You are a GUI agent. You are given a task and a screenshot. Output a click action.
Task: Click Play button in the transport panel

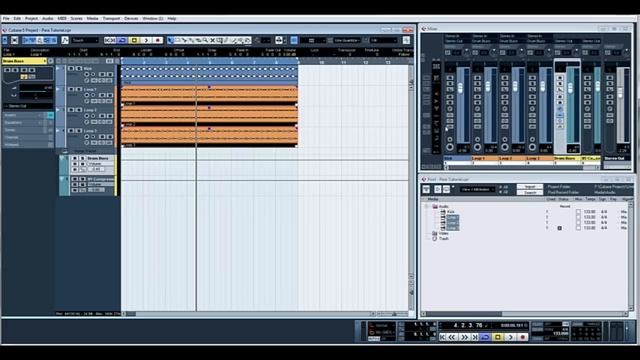(x=510, y=337)
